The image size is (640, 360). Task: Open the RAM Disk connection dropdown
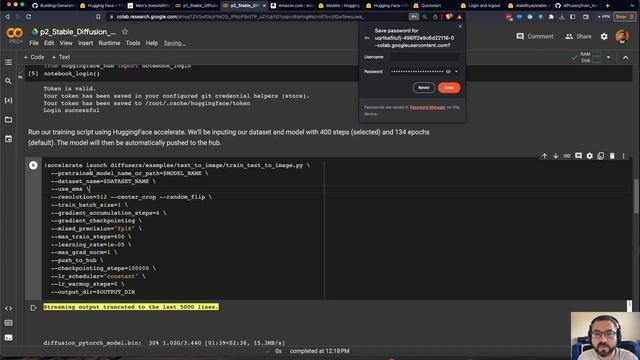(x=609, y=57)
